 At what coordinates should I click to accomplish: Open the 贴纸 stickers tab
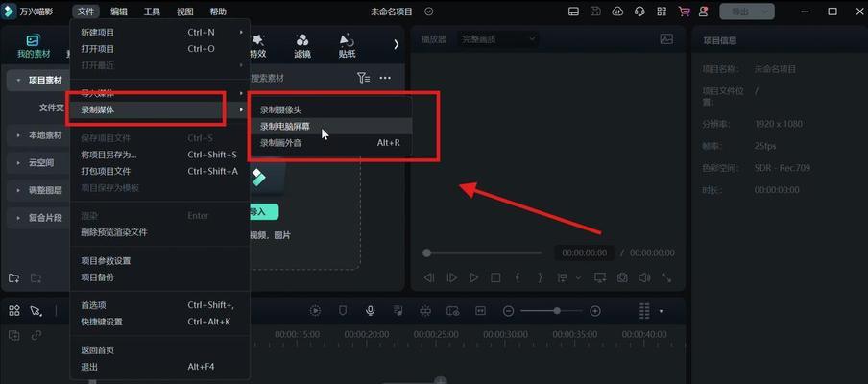click(347, 46)
